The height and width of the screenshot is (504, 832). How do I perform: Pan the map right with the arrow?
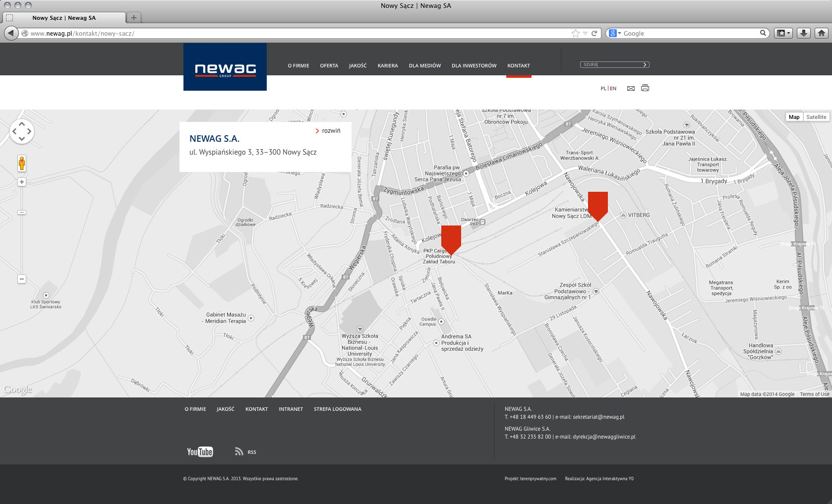(x=29, y=131)
